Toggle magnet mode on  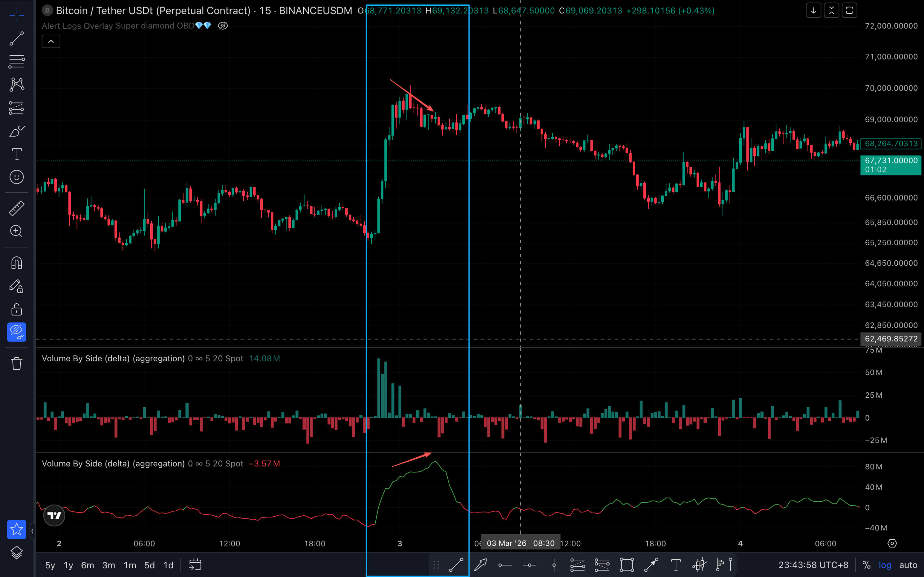coord(16,263)
